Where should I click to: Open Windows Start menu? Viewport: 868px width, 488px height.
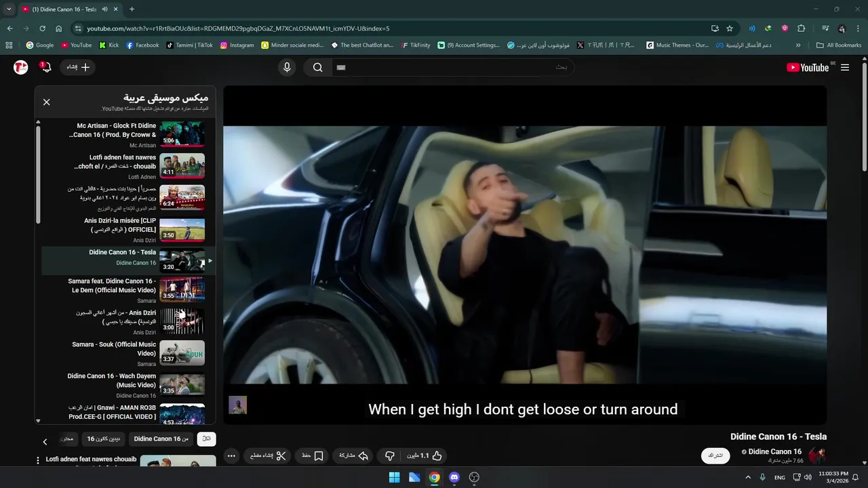(x=394, y=477)
